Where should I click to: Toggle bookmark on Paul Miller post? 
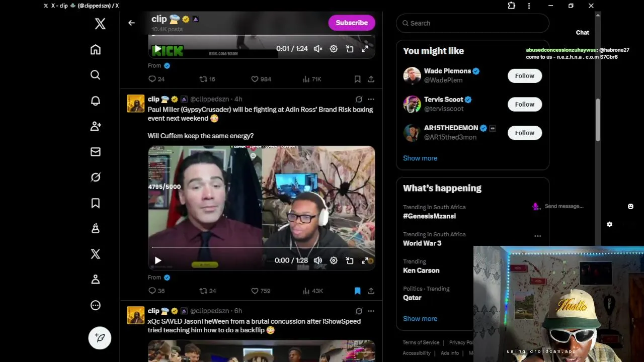tap(357, 291)
